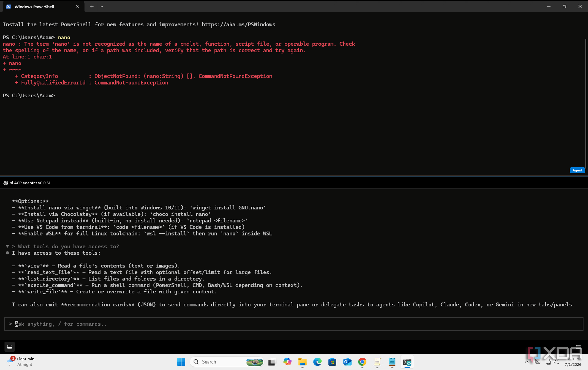Viewport: 588px width, 370px height.
Task: Open Microsoft Edge from the taskbar
Action: tap(317, 362)
